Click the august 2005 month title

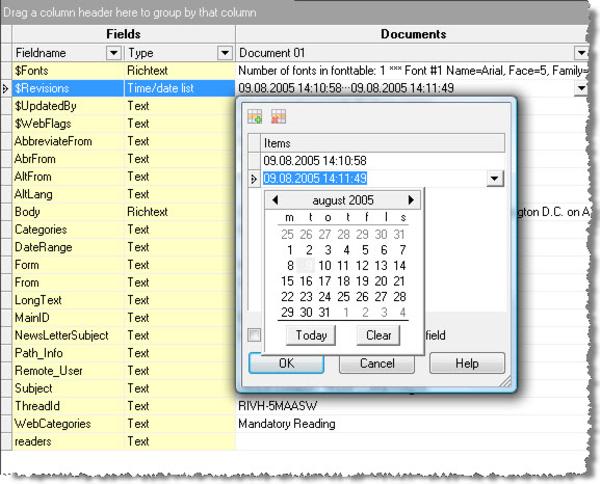click(x=343, y=200)
